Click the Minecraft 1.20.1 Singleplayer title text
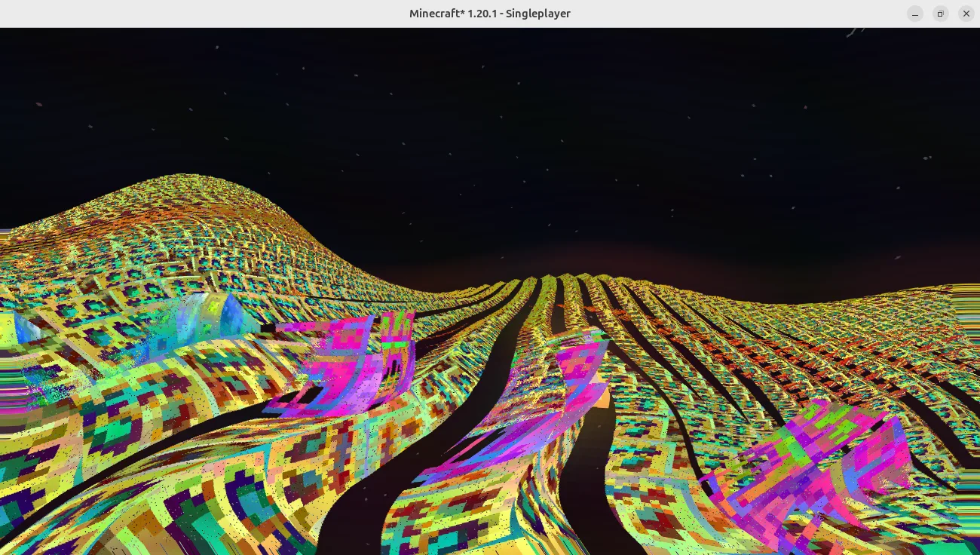 tap(489, 14)
